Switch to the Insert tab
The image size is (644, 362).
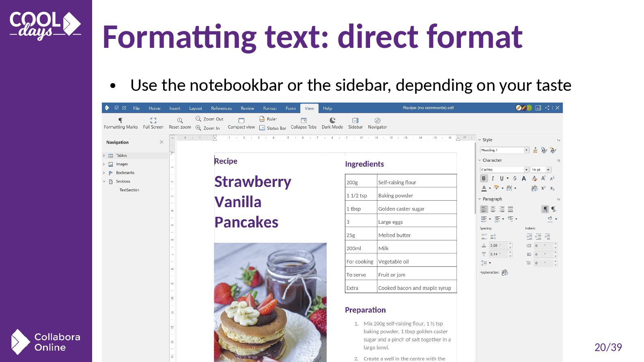[x=175, y=108]
